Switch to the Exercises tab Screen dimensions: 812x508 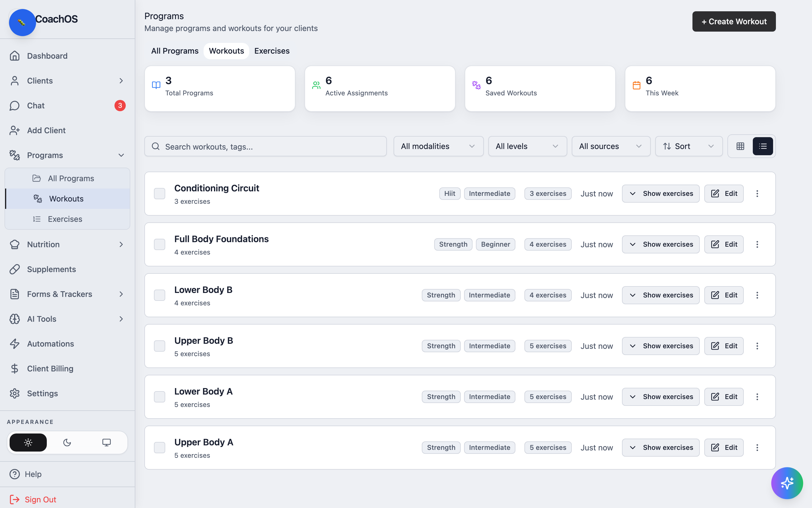point(272,51)
